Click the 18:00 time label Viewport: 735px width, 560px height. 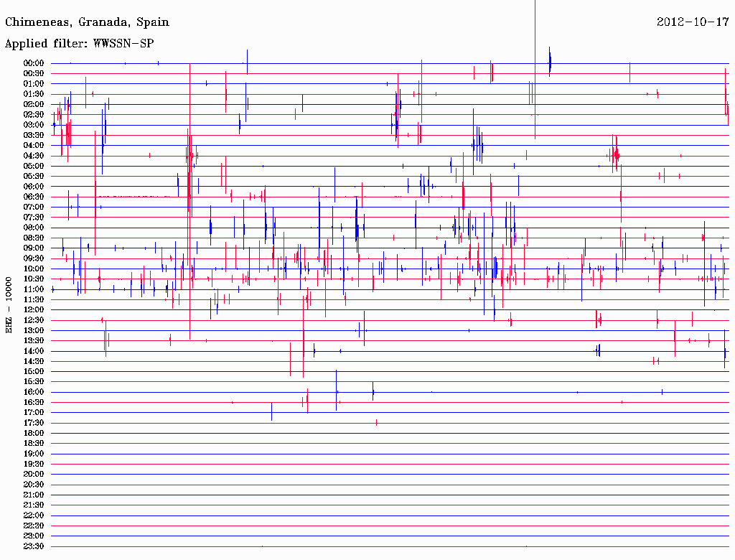tap(34, 433)
